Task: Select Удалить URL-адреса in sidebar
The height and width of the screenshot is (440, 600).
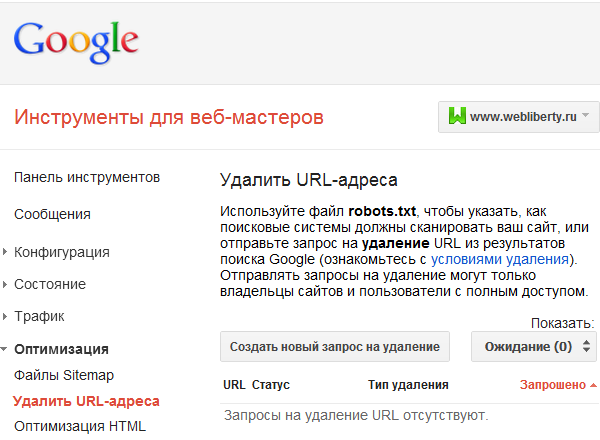Action: click(86, 401)
